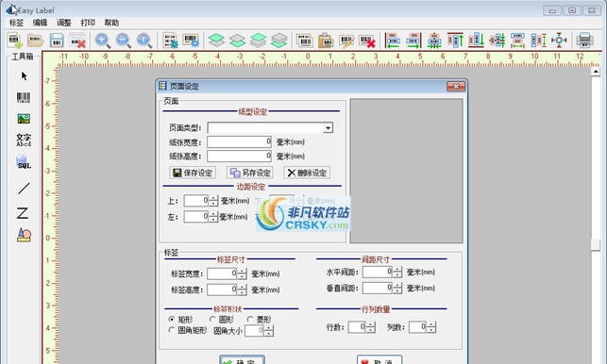This screenshot has width=607, height=364.
Task: Click the copy barcode object icon
Action: tap(305, 41)
